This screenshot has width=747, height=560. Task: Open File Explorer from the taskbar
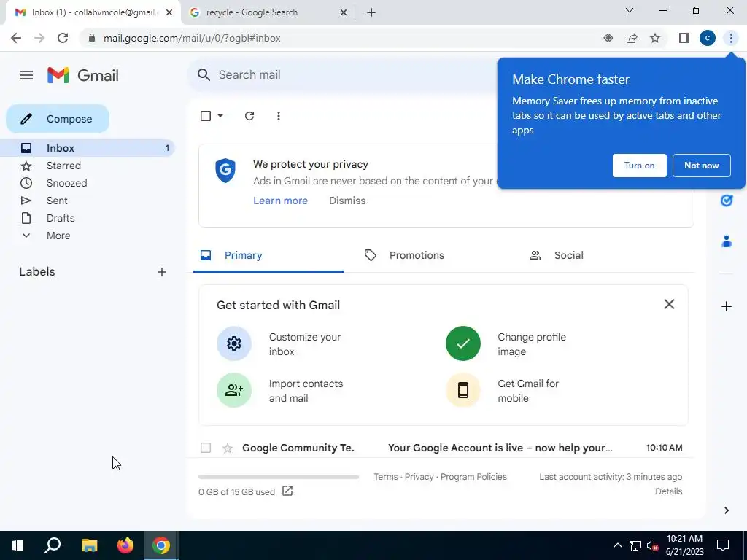click(x=89, y=545)
